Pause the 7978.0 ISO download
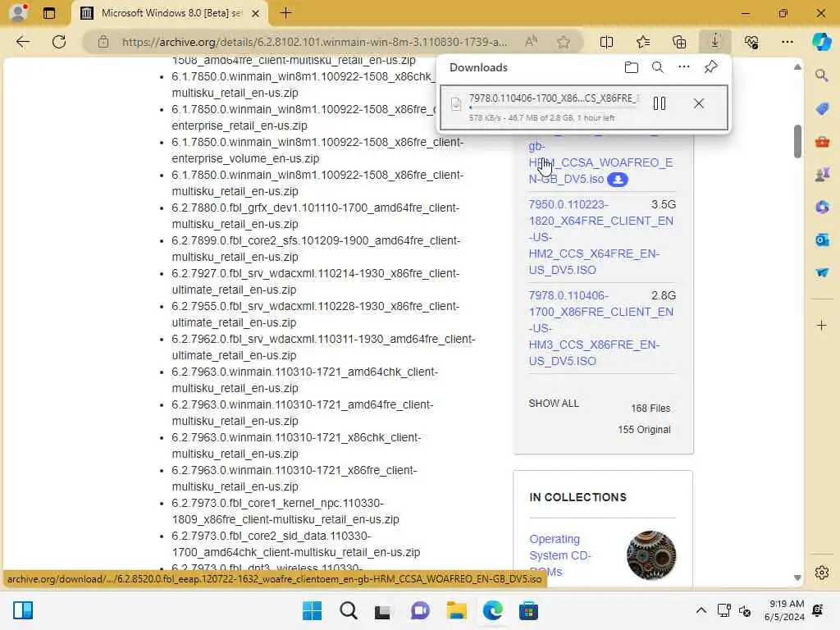The image size is (840, 630). [x=660, y=103]
